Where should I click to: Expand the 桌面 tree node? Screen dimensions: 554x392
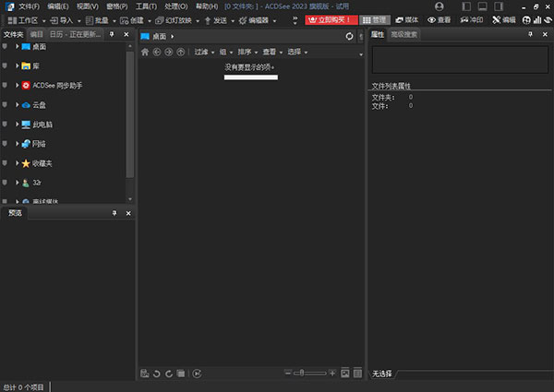pos(17,46)
